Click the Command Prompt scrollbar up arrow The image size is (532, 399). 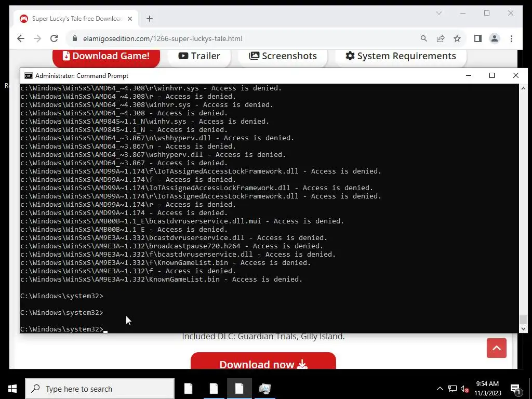(523, 88)
